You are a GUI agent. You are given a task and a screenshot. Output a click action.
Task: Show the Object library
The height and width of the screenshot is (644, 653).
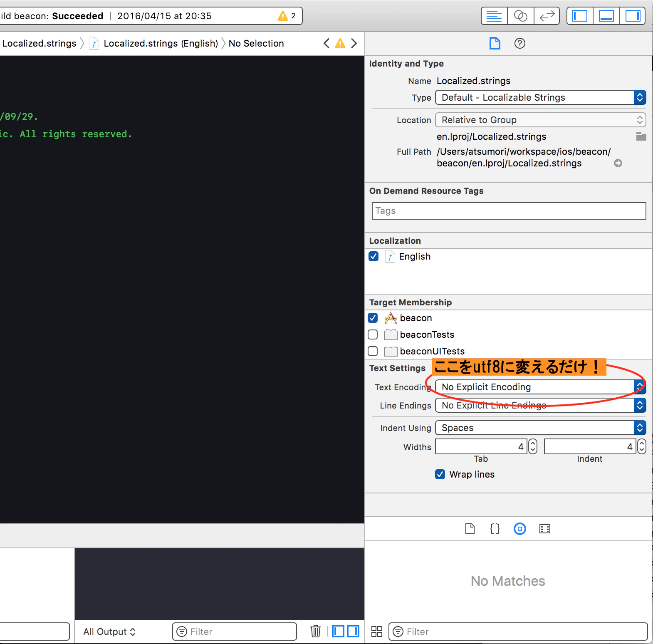point(519,529)
